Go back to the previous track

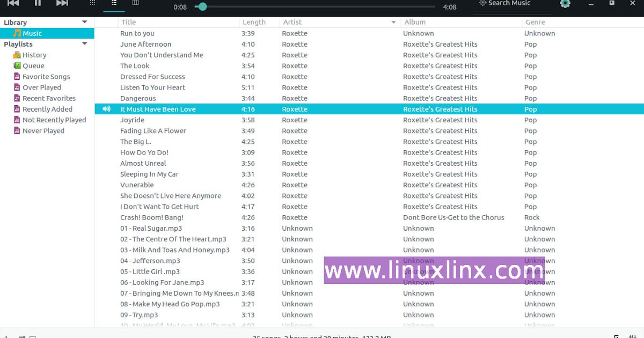(13, 3)
